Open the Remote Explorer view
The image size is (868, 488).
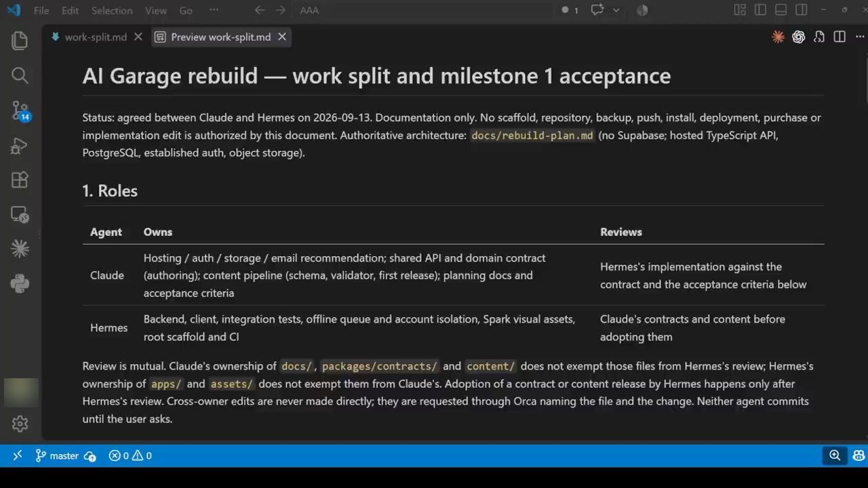click(x=20, y=215)
